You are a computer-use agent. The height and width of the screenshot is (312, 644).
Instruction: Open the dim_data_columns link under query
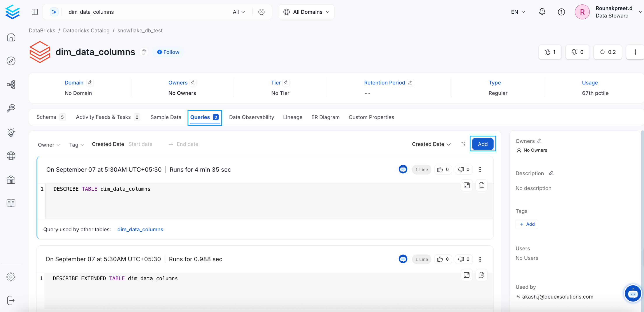tap(140, 229)
